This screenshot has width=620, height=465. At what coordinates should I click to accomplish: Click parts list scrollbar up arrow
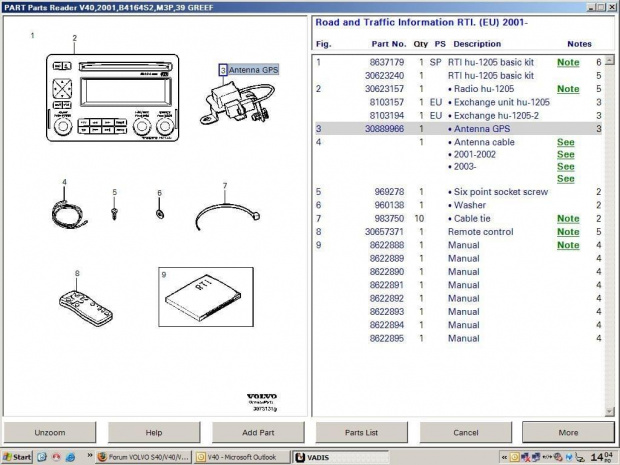tap(610, 60)
